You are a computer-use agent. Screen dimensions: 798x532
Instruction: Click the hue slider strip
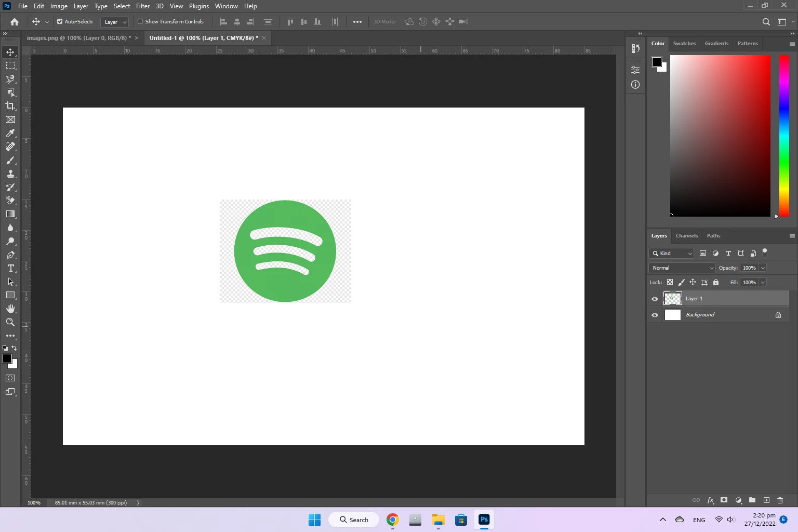click(x=784, y=136)
